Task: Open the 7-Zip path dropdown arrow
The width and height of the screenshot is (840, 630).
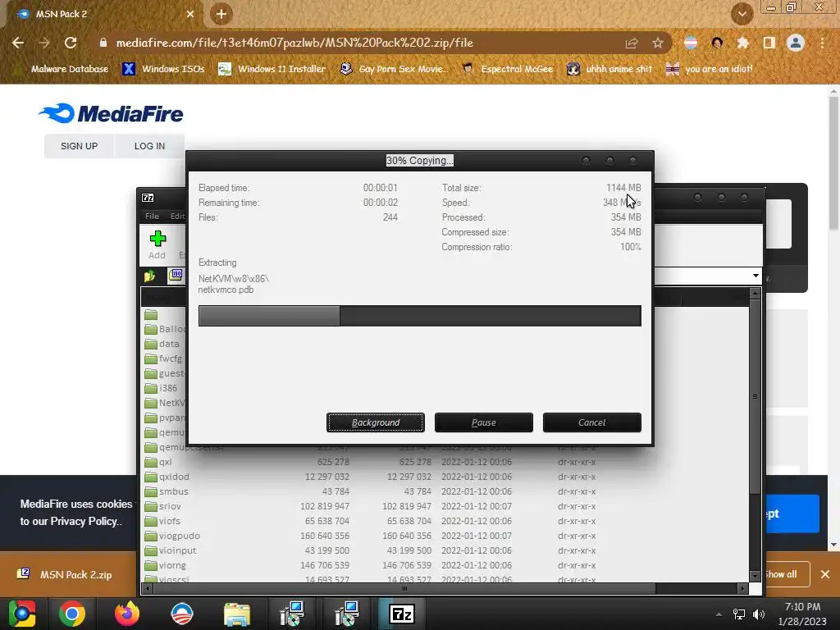Action: (756, 276)
